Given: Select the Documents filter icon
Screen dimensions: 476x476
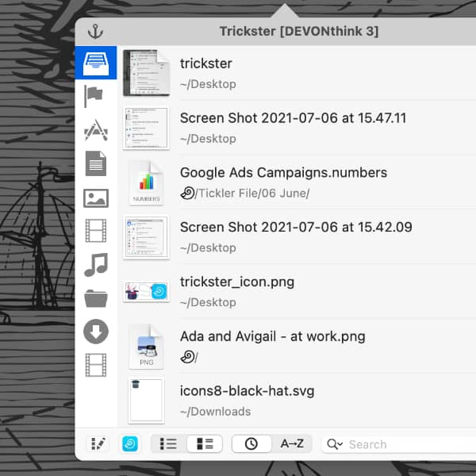Looking at the screenshot, I should click(x=96, y=163).
